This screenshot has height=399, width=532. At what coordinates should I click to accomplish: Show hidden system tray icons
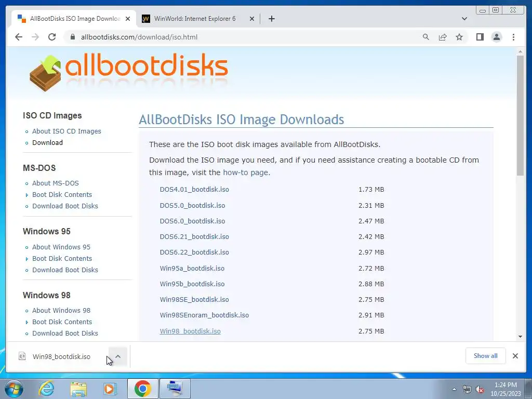click(x=454, y=389)
